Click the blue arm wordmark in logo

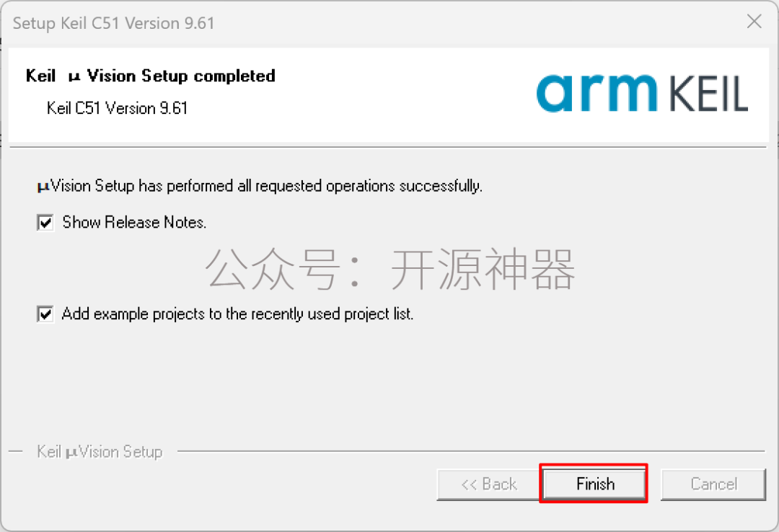597,94
